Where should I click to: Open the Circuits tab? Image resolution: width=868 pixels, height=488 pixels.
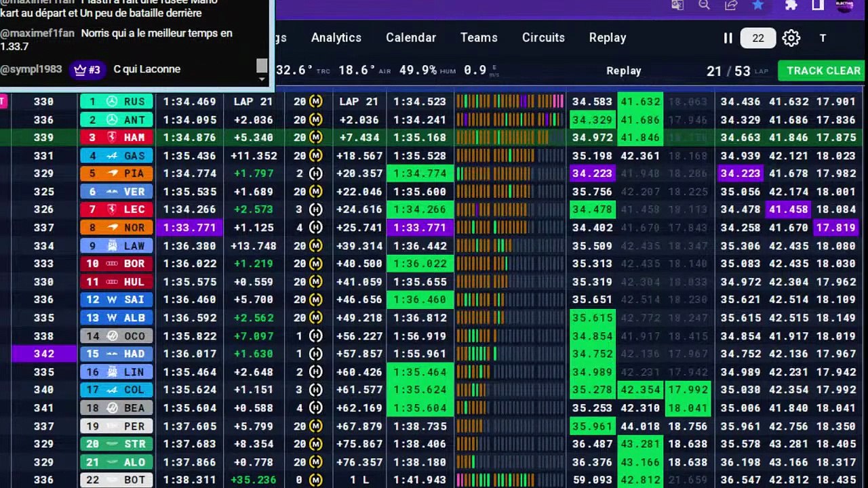tap(543, 38)
